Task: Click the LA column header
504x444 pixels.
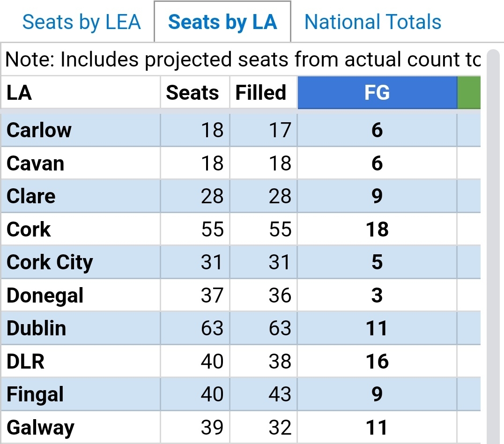Action: [19, 93]
